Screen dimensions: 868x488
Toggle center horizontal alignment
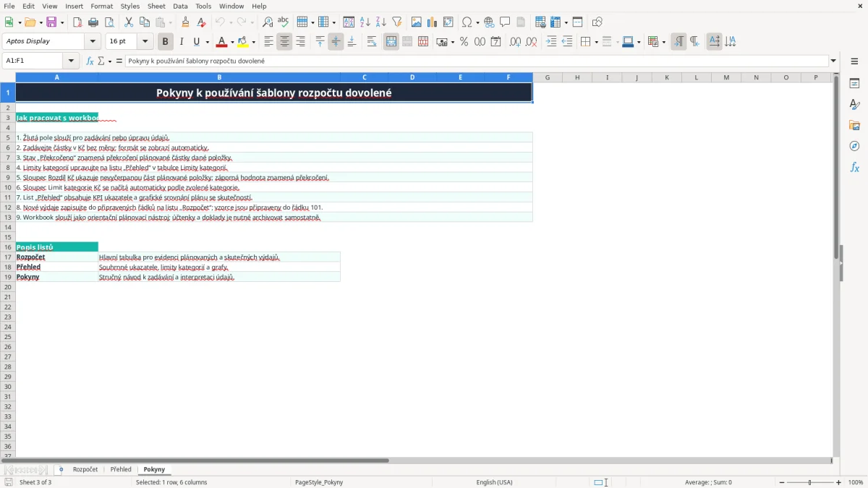[284, 42]
